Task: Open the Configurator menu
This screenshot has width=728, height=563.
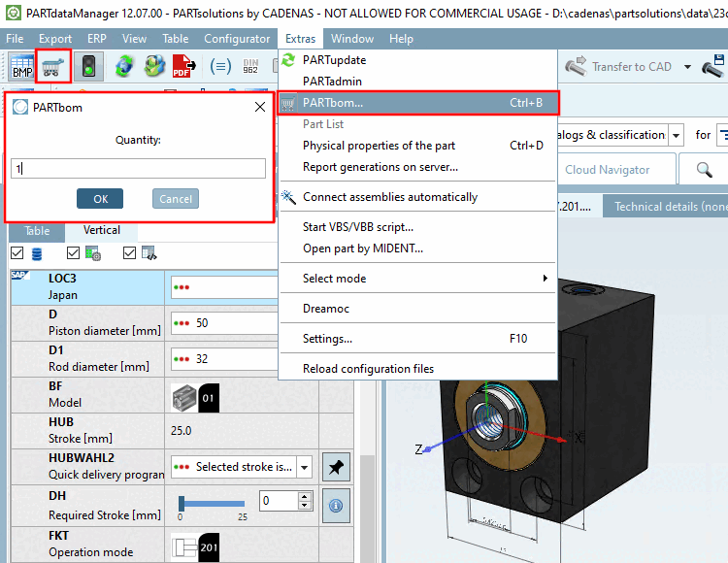Action: tap(237, 39)
